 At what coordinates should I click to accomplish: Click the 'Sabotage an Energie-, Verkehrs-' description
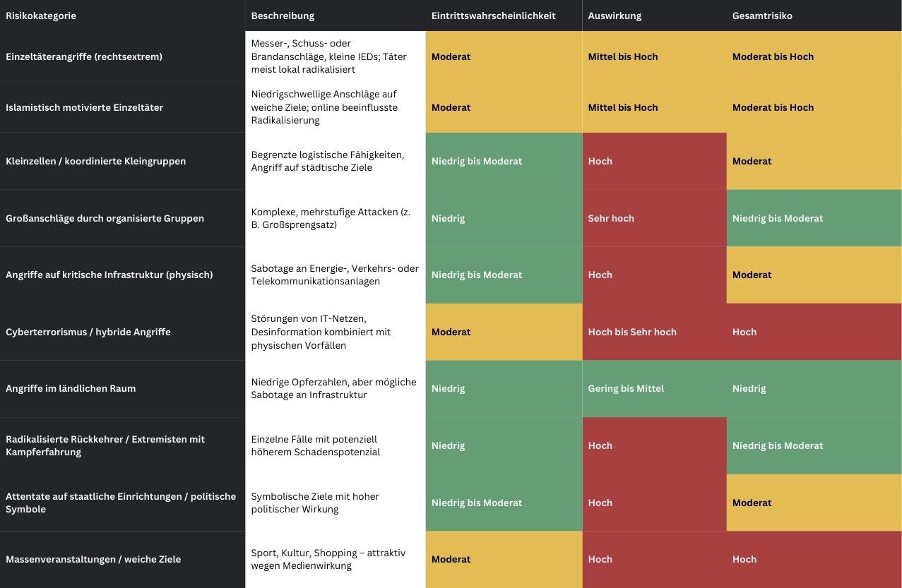(x=335, y=275)
